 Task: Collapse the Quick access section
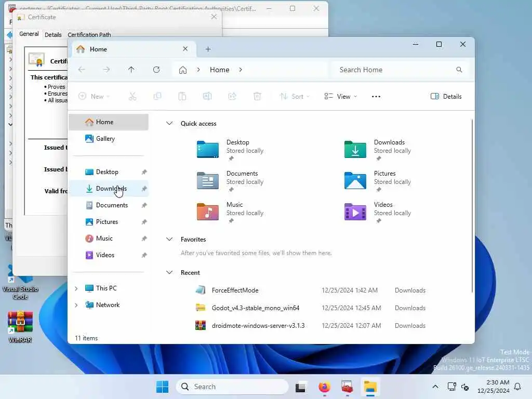[x=169, y=124]
